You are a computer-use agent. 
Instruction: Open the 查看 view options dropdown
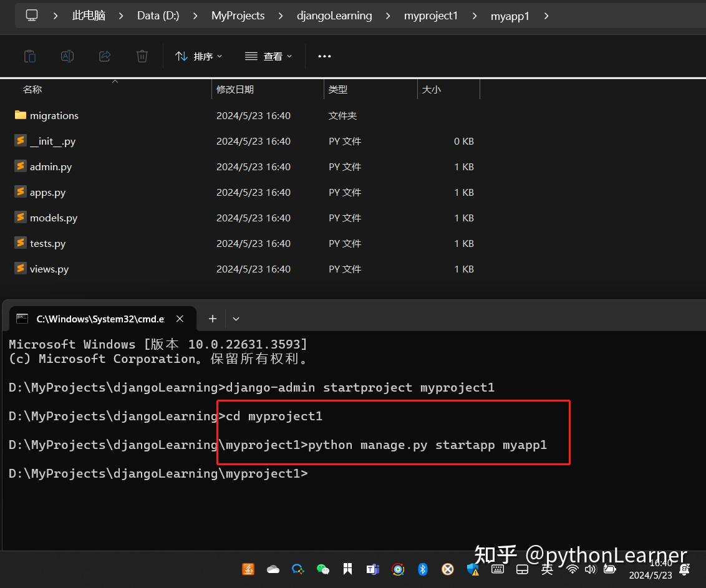[268, 56]
